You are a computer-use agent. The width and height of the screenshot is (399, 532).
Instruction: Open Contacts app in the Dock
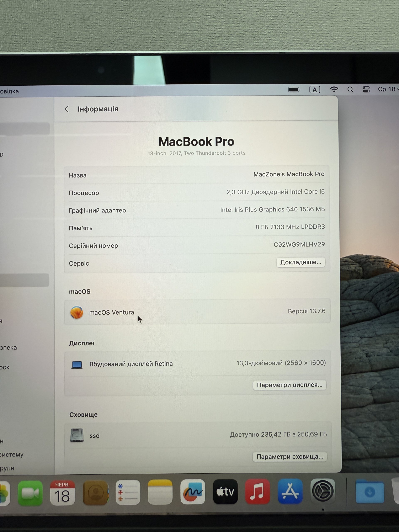tap(95, 493)
